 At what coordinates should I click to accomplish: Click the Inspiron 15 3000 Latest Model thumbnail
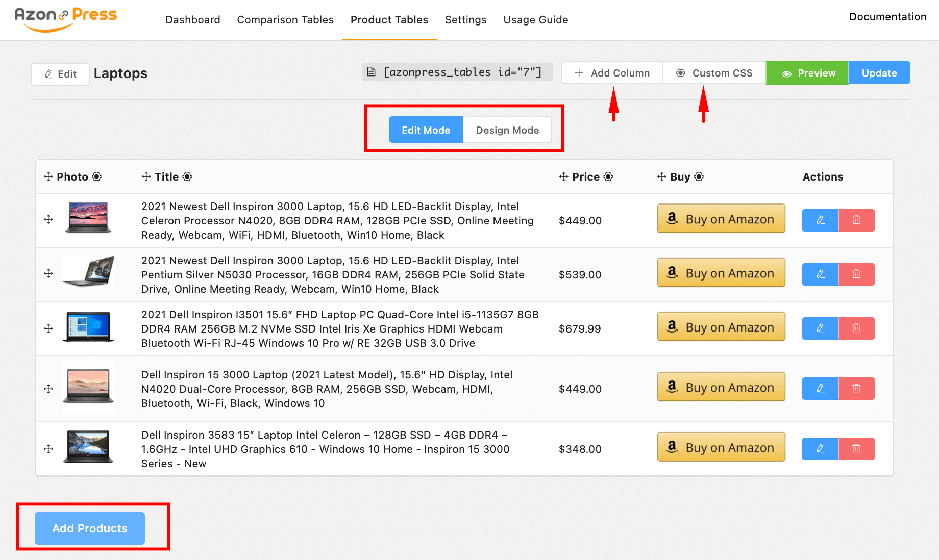(x=88, y=387)
